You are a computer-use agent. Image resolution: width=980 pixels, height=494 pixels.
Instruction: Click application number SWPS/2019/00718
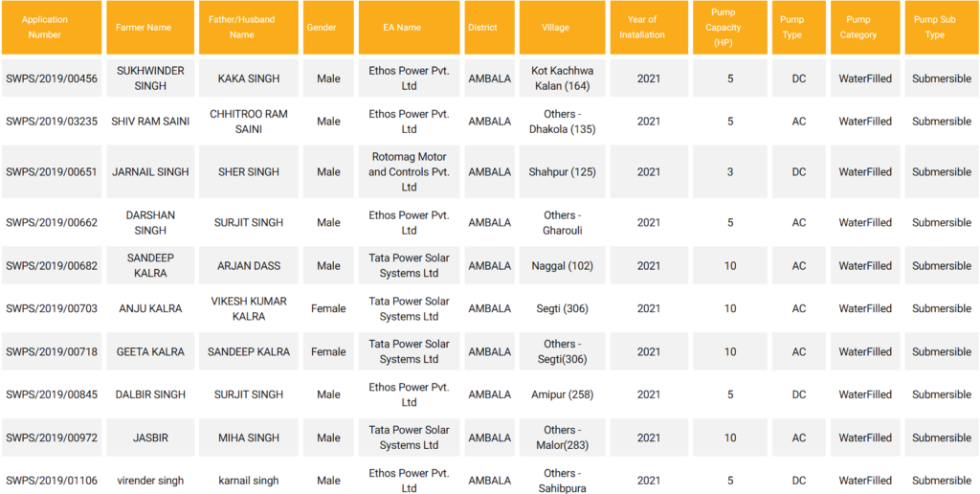(x=52, y=352)
